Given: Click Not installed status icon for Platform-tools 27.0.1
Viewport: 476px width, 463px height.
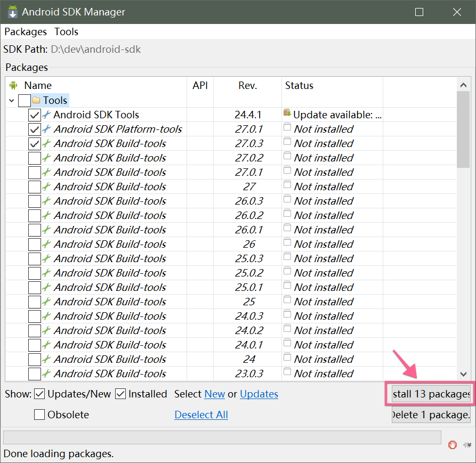Looking at the screenshot, I should point(287,127).
